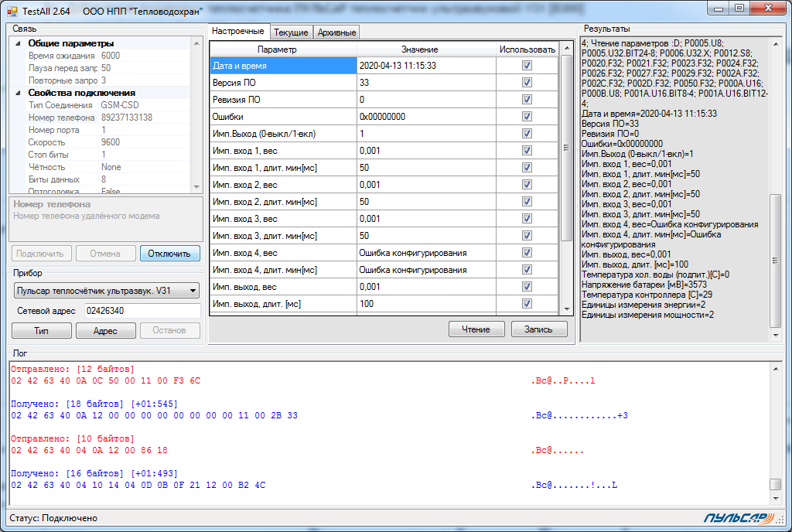The width and height of the screenshot is (792, 532).
Task: Toggle the Ошибки row checkbox
Action: coord(527,117)
